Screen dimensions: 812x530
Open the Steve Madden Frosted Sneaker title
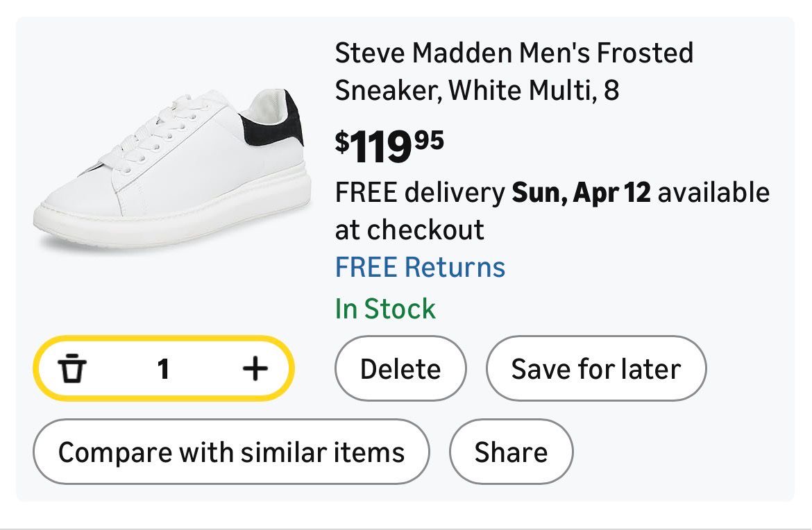[x=514, y=71]
